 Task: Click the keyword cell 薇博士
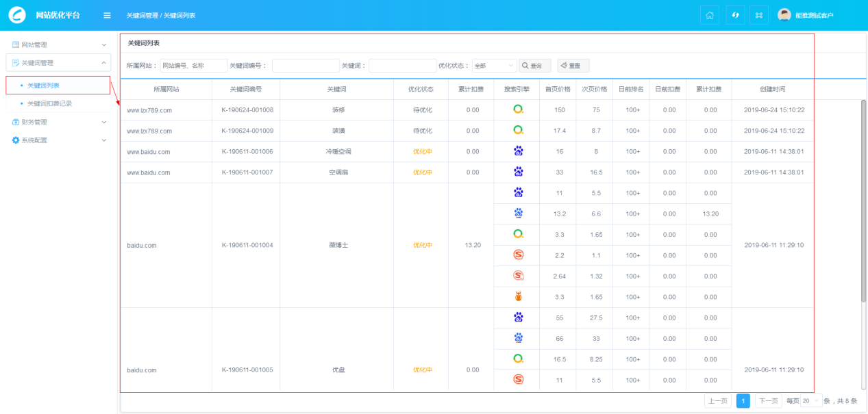(338, 245)
